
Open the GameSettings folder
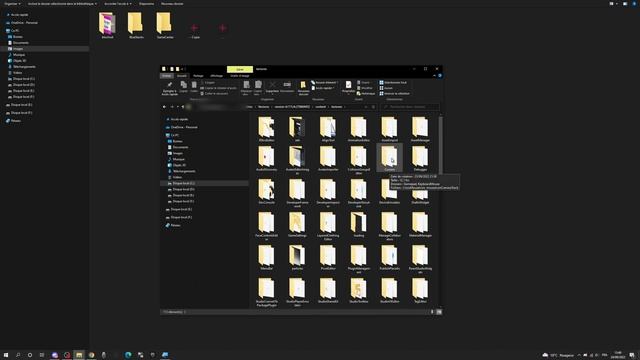coord(297,224)
